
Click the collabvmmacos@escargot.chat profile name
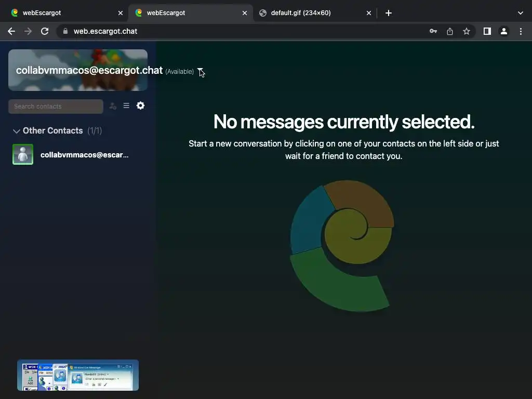(89, 70)
